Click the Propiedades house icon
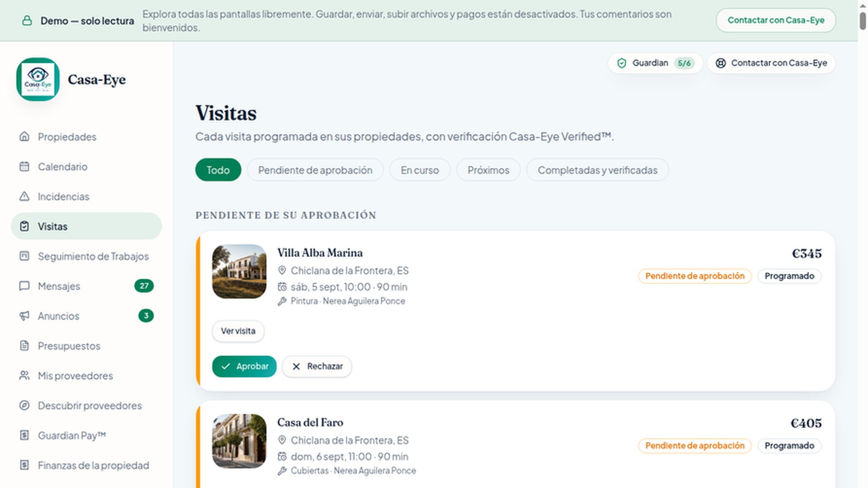 tap(24, 136)
